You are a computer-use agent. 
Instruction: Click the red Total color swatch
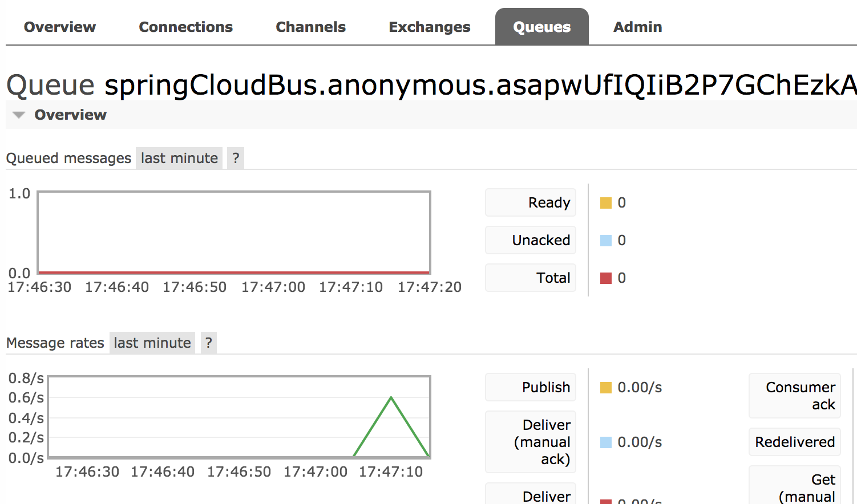[606, 278]
